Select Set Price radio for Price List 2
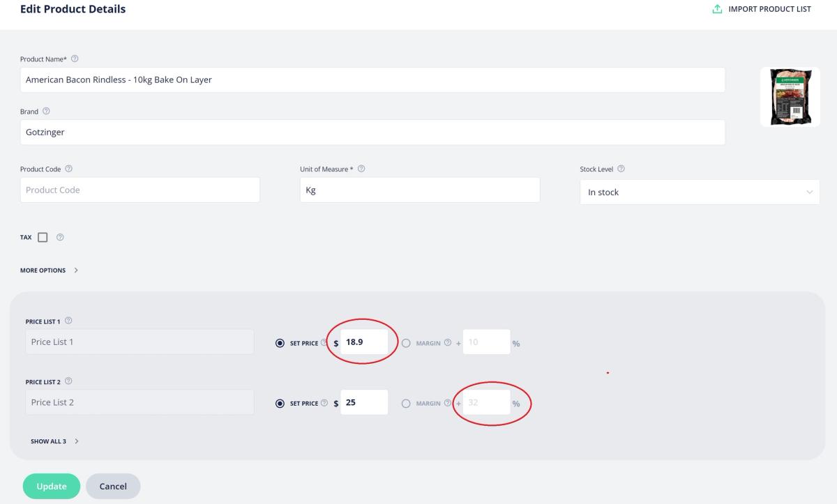 click(280, 403)
